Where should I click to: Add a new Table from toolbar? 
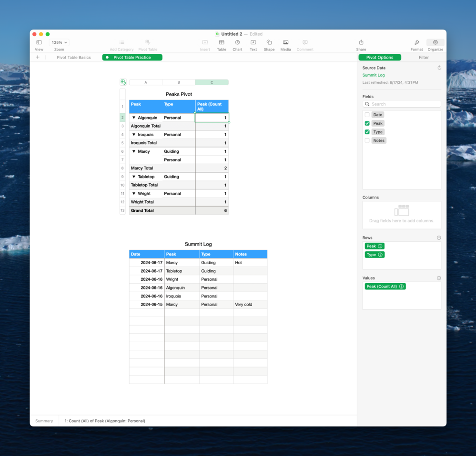(222, 42)
